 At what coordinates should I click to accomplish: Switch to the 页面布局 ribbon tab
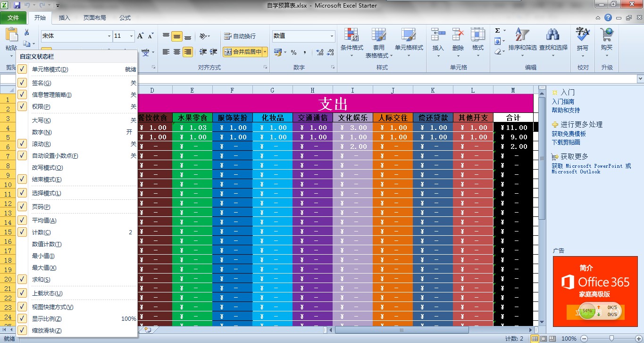tap(94, 18)
